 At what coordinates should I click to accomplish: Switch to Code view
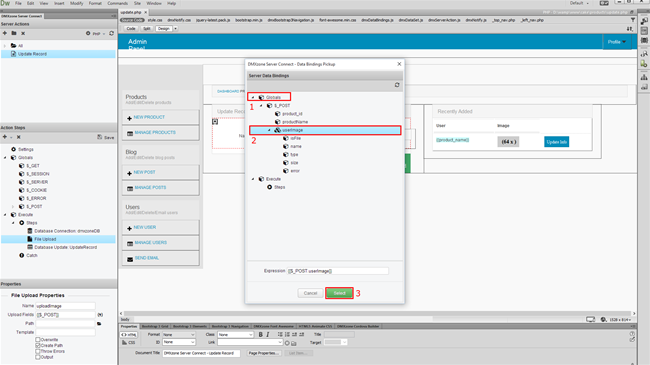(x=131, y=29)
